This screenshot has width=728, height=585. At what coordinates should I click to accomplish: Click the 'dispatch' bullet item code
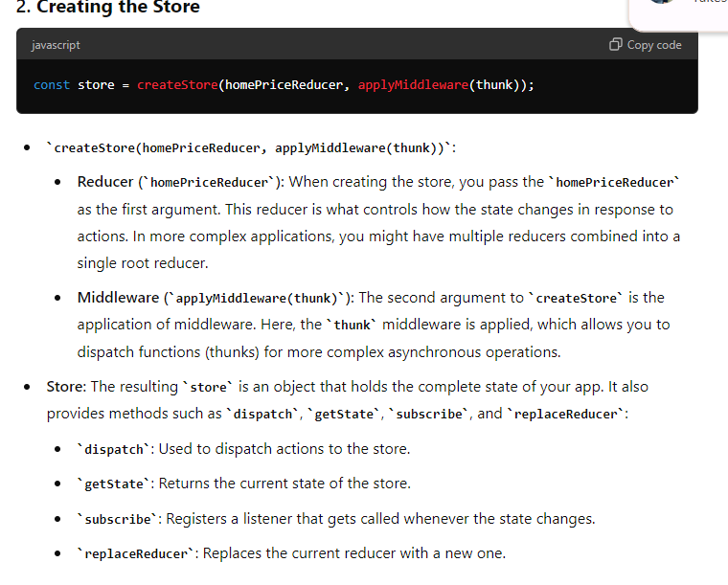114,449
